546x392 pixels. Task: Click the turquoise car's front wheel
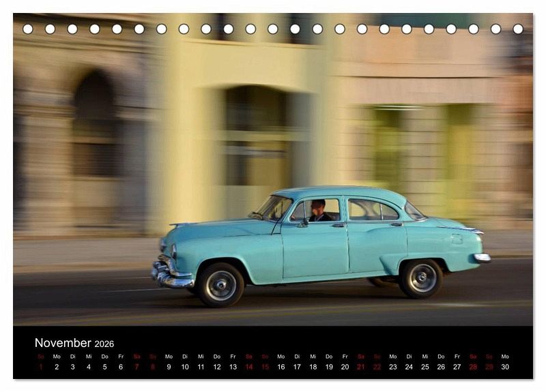point(220,285)
